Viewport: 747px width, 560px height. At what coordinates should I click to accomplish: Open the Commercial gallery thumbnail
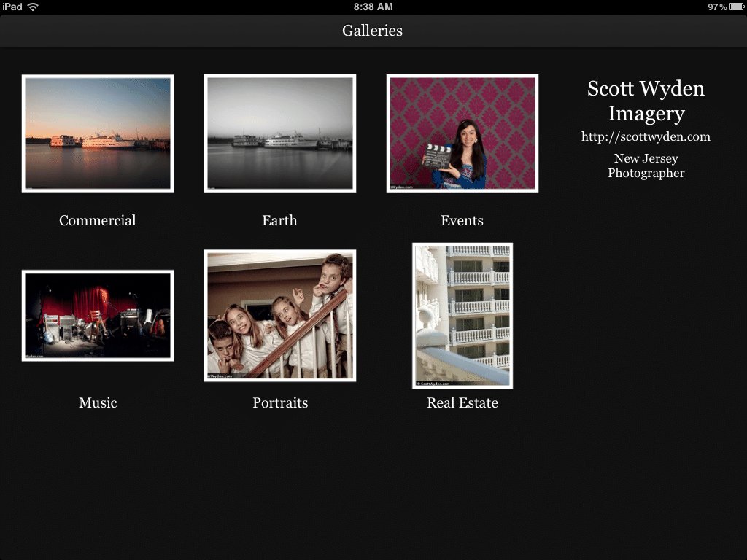[x=98, y=133]
